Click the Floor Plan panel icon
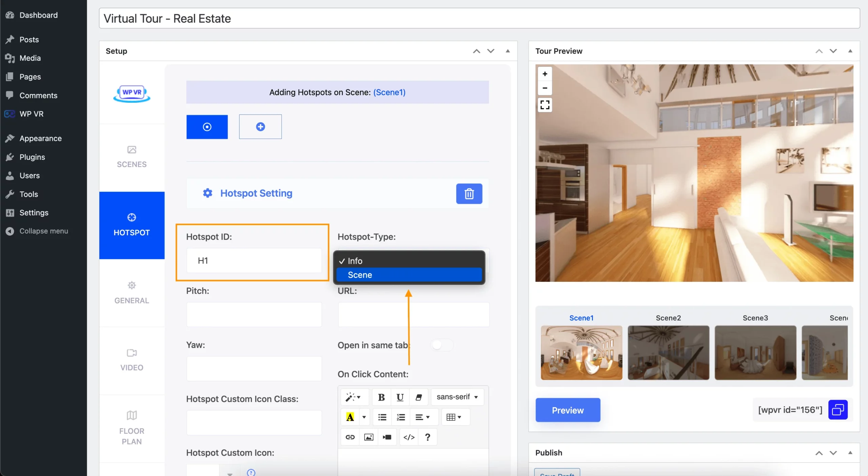Viewport: 868px width, 476px height. [131, 416]
